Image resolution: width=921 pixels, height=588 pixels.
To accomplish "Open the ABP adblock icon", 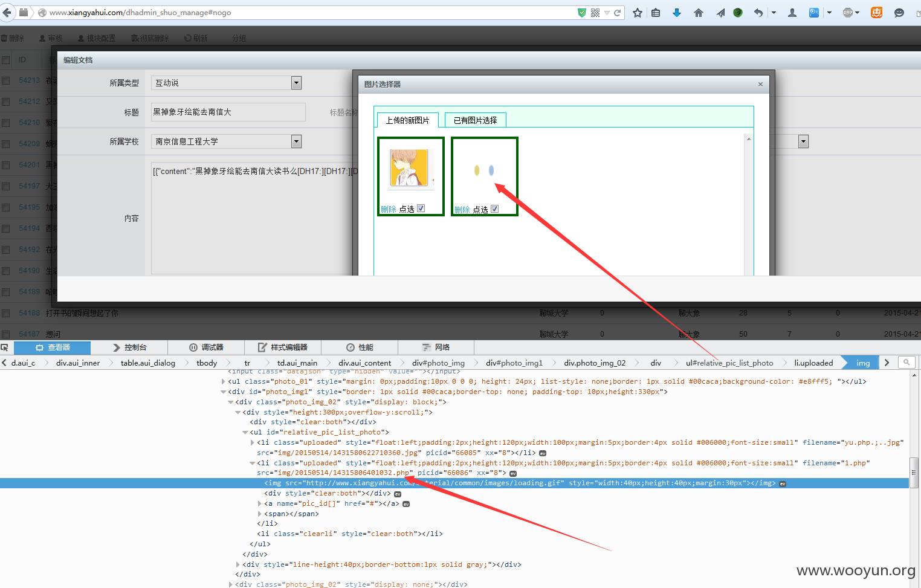I will 848,13.
